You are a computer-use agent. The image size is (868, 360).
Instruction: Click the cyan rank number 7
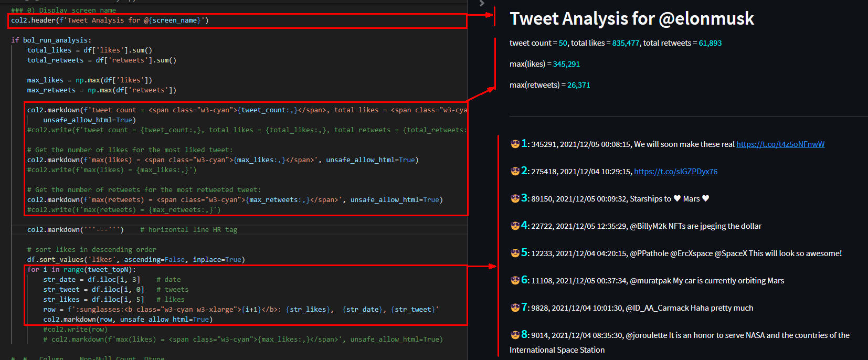pyautogui.click(x=524, y=307)
